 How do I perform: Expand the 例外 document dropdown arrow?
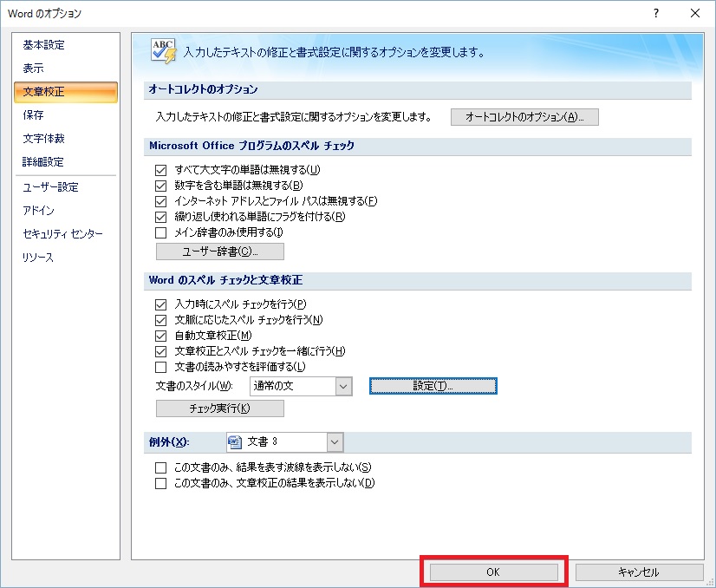[x=335, y=442]
